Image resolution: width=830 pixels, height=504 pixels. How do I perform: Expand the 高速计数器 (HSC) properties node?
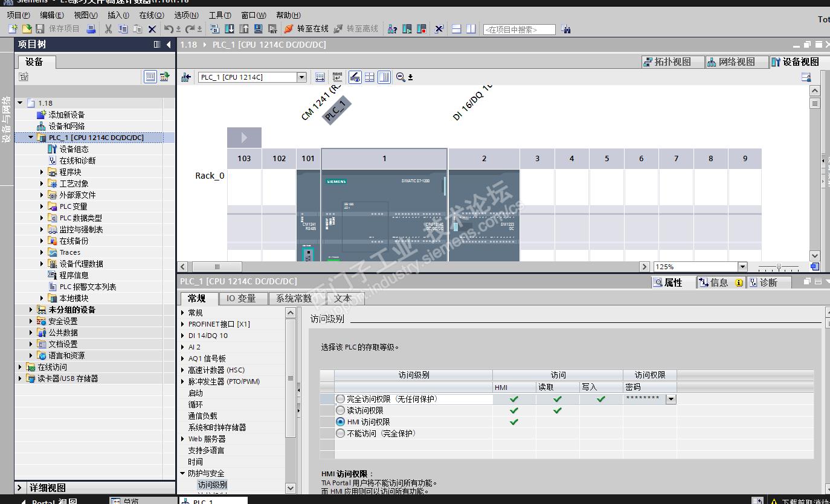[183, 370]
